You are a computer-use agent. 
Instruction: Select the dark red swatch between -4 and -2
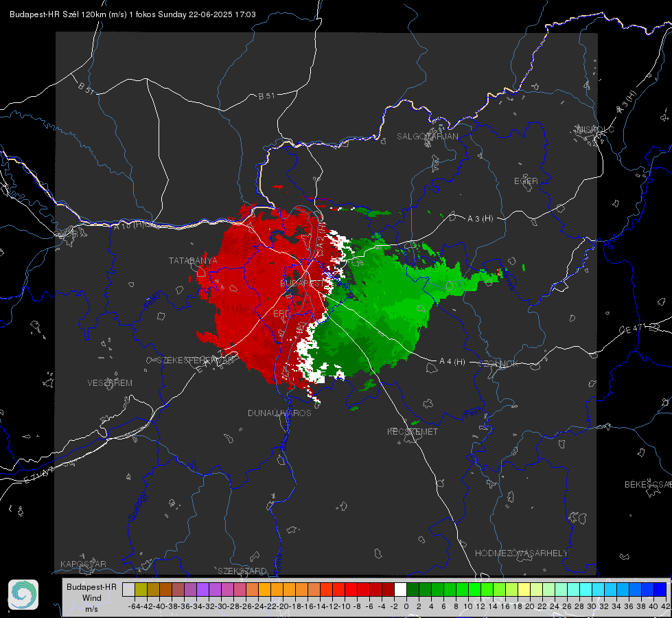[388, 590]
